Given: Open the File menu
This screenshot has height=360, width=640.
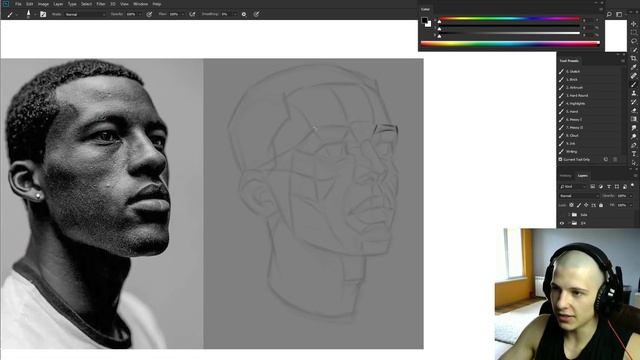Looking at the screenshot, I should coord(18,4).
